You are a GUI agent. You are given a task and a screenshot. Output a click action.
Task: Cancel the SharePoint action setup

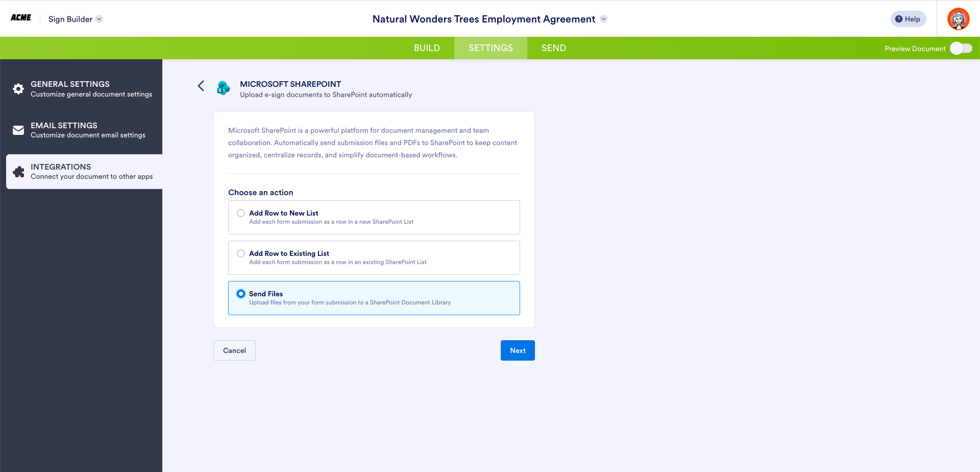(x=234, y=350)
